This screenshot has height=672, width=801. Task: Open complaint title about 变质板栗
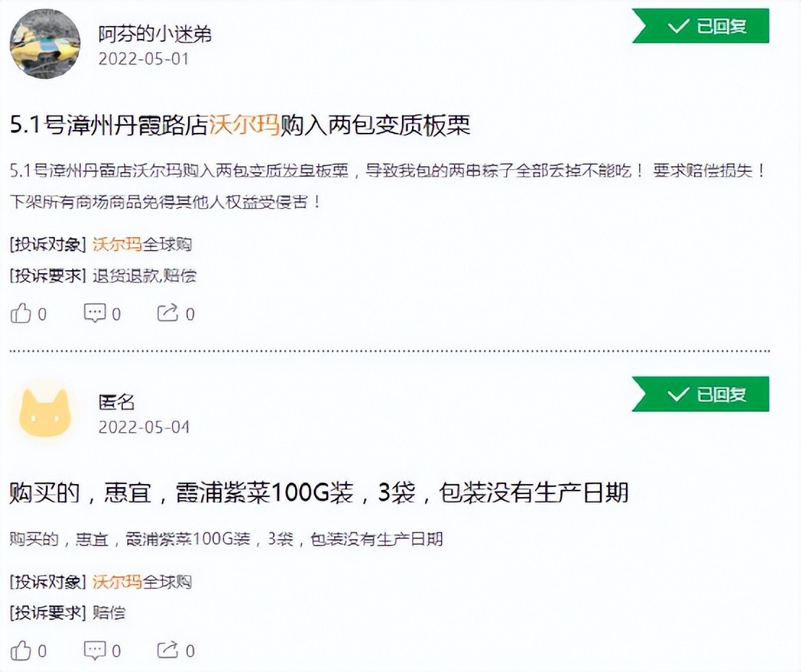[240, 126]
